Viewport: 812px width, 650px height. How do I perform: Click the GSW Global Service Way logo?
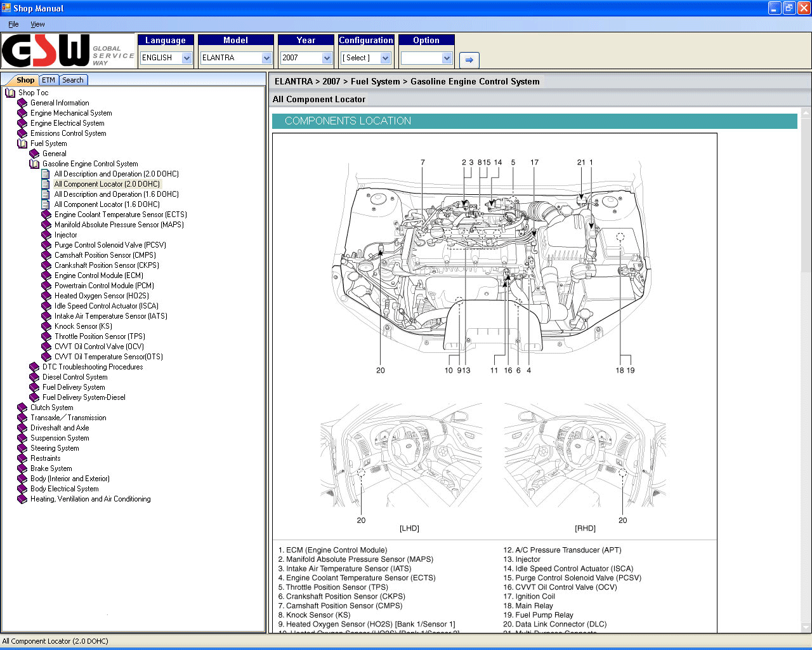[68, 51]
